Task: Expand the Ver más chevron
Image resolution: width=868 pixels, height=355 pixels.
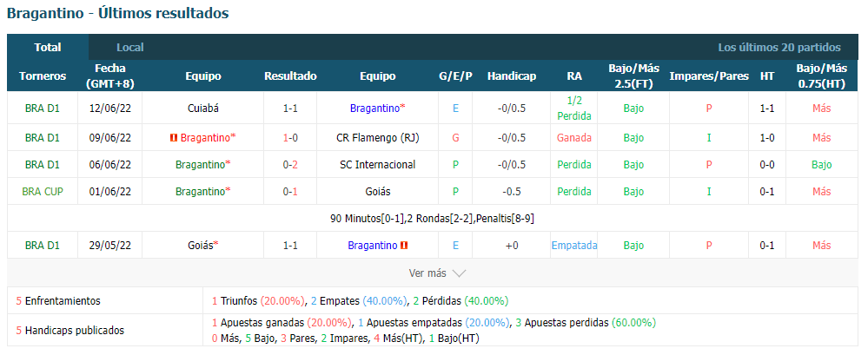Action: [x=459, y=273]
